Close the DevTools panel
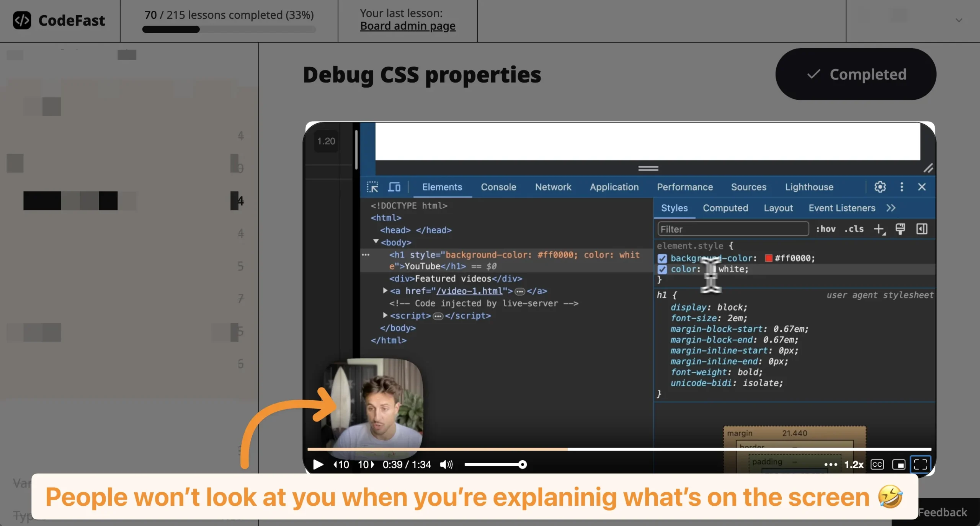 click(921, 187)
